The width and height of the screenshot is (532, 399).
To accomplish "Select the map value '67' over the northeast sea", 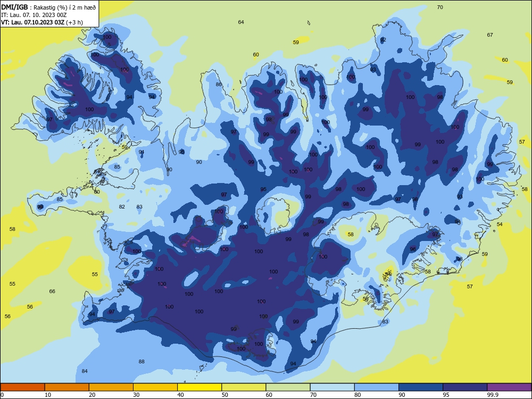I will click(x=490, y=35).
